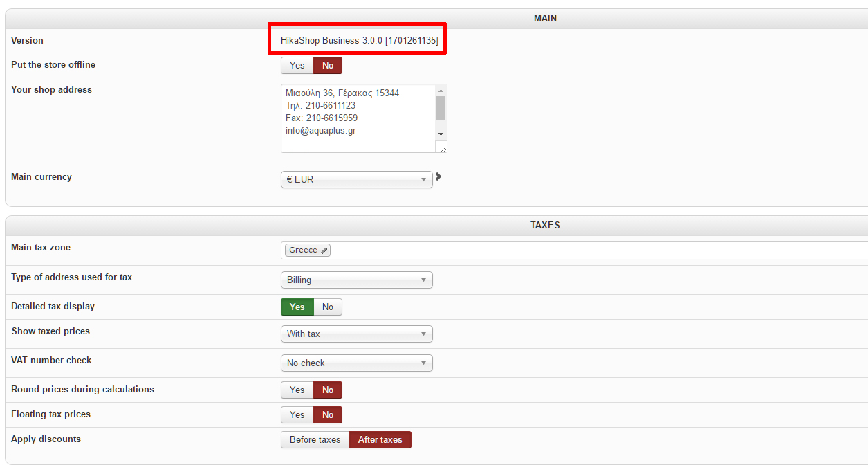The width and height of the screenshot is (868, 465).
Task: Click the HikaShop Business 3.0.0 version text
Action: [359, 41]
